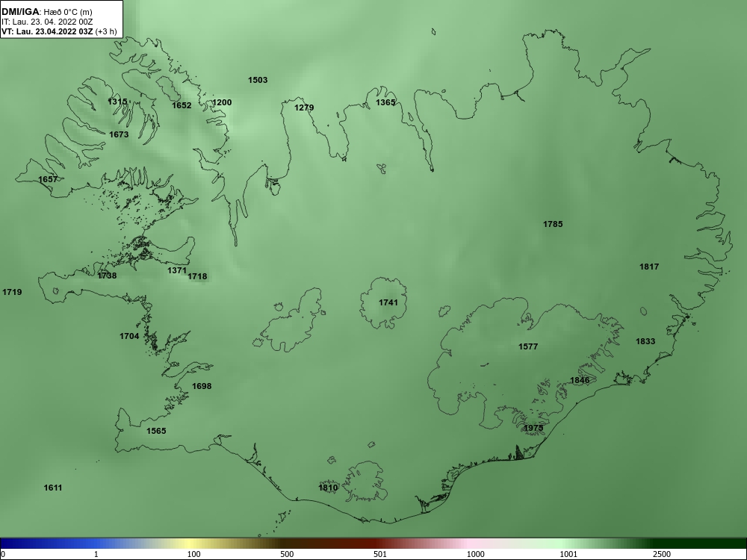Click legend tick label 100
The image size is (747, 560).
pos(194,554)
